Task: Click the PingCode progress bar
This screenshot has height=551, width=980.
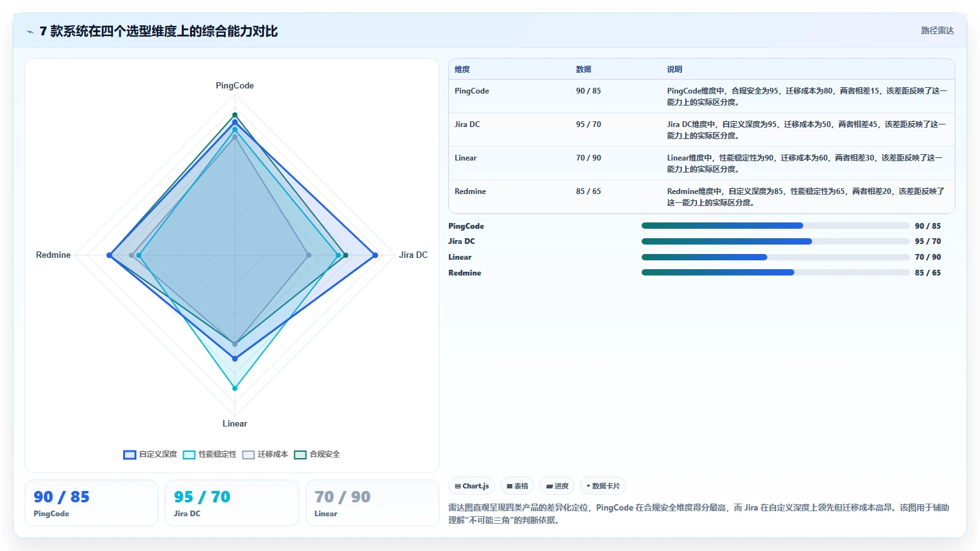Action: pyautogui.click(x=775, y=226)
